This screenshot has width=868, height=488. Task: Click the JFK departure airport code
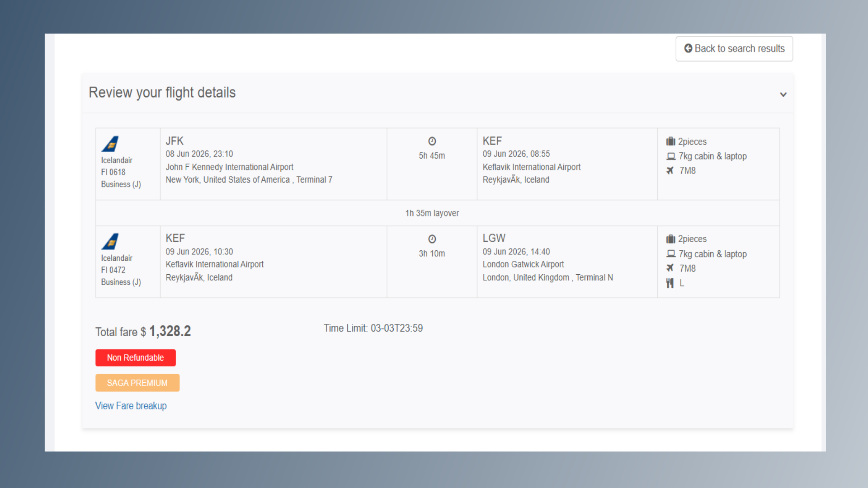(x=175, y=141)
